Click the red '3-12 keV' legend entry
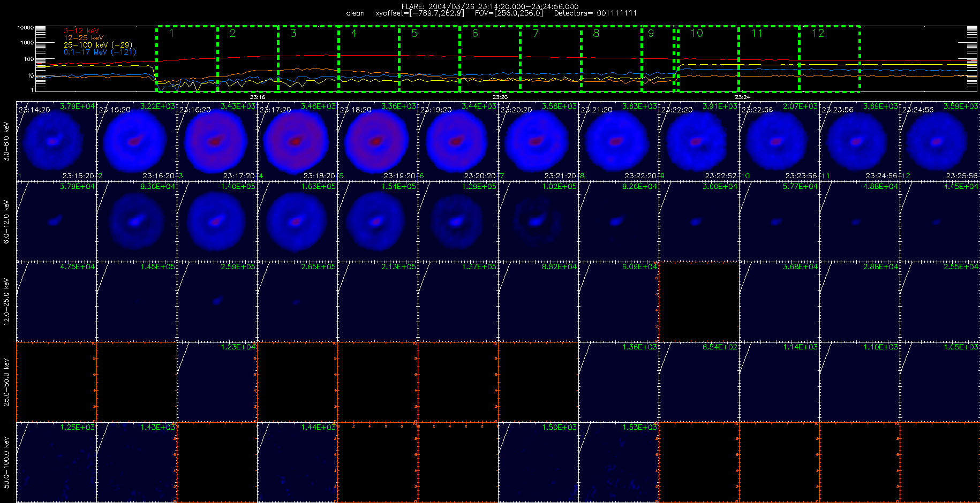 81,31
